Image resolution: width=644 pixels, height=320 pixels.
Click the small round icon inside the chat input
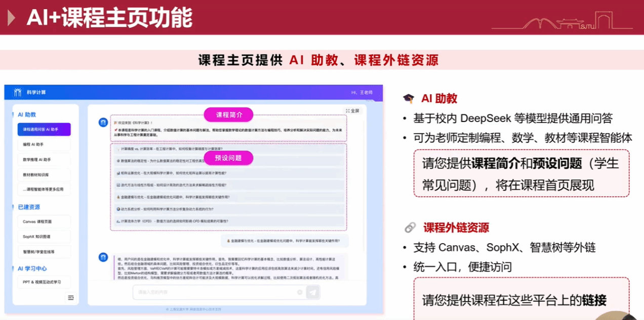[x=300, y=292]
